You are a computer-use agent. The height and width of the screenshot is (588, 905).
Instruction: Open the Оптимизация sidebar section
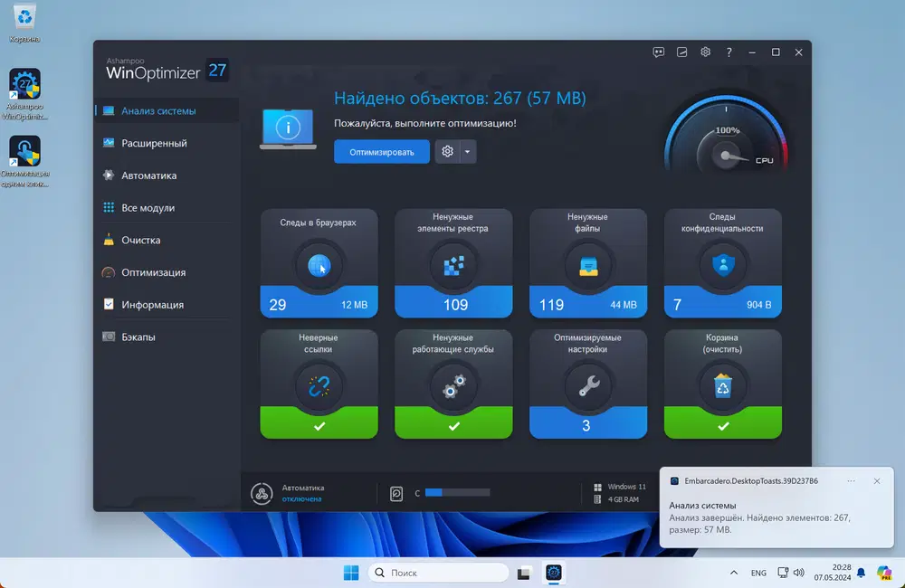[167, 272]
